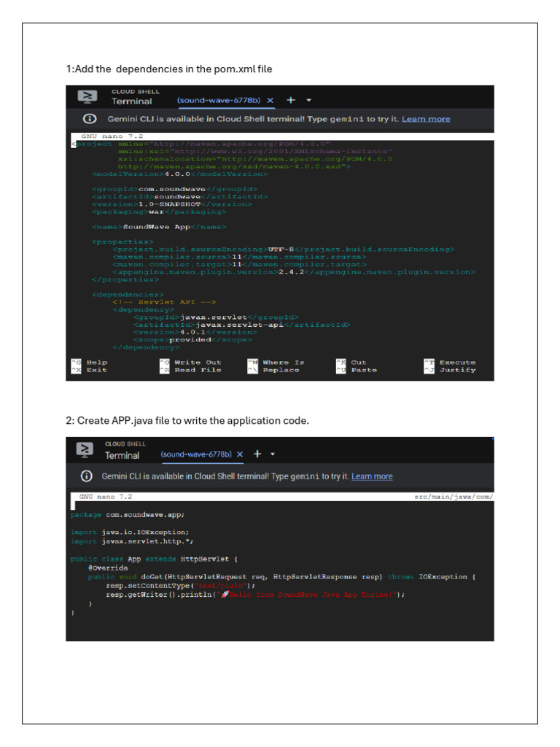Viewport: 560px width, 747px height.
Task: Click the resp.getWriter().println line
Action: [x=255, y=595]
